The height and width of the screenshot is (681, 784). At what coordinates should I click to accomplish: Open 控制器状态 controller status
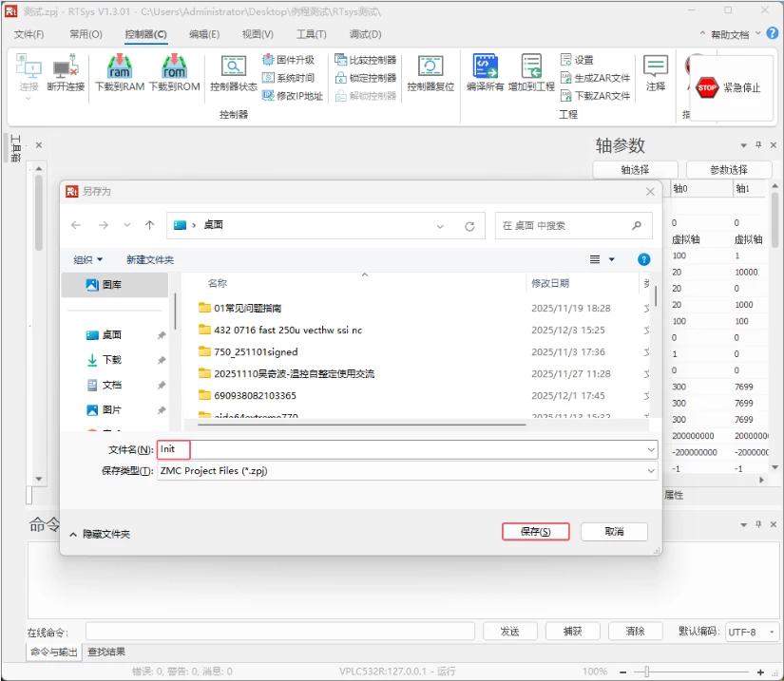point(234,73)
